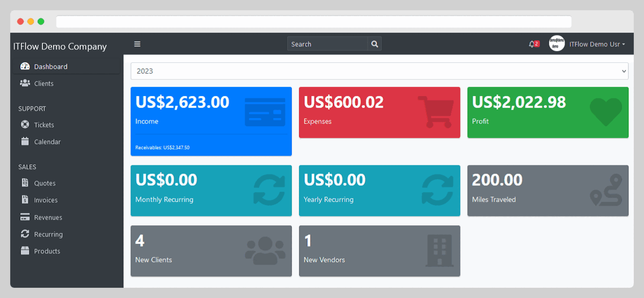The width and height of the screenshot is (644, 298).
Task: Click the Receivables link on Income card
Action: point(162,147)
